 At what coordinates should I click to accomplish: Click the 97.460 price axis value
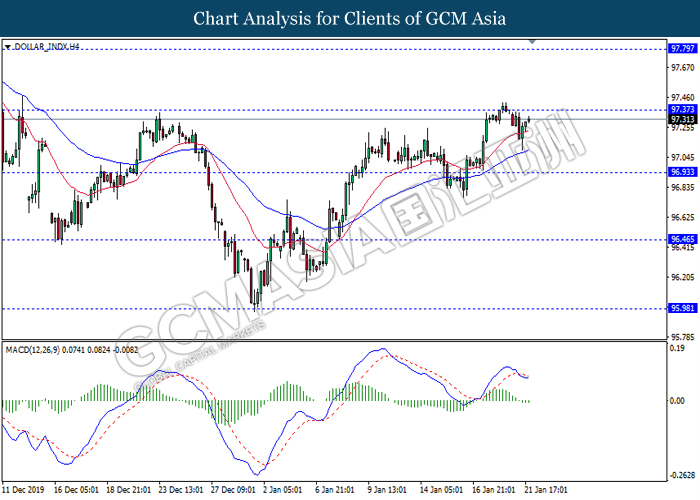pyautogui.click(x=683, y=97)
